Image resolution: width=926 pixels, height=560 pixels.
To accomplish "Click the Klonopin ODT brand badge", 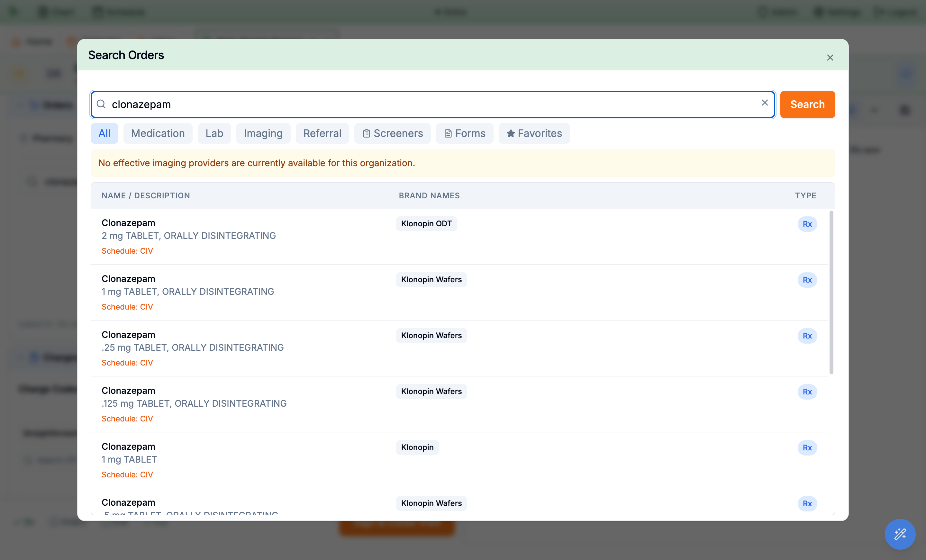I will [426, 224].
